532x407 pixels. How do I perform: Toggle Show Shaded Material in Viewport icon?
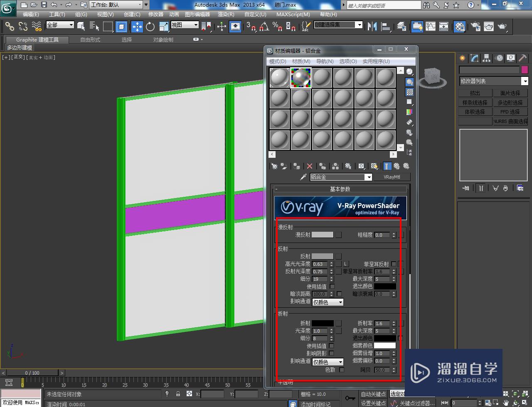374,166
